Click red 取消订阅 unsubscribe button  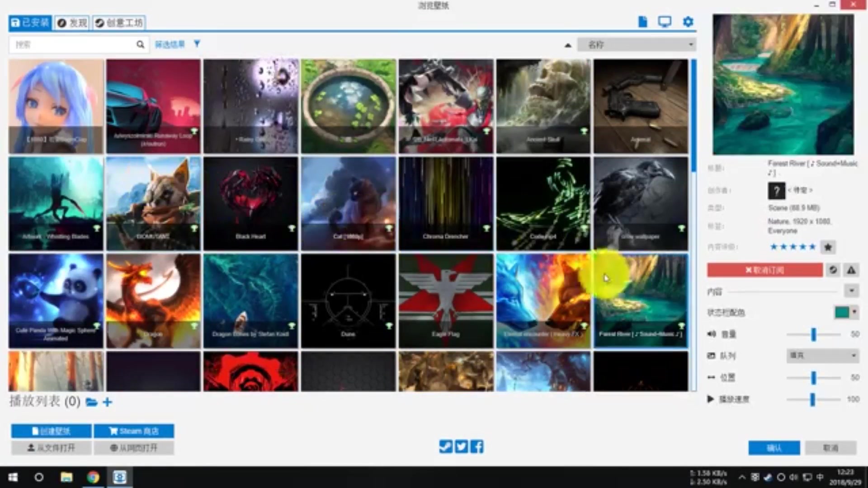(x=765, y=270)
